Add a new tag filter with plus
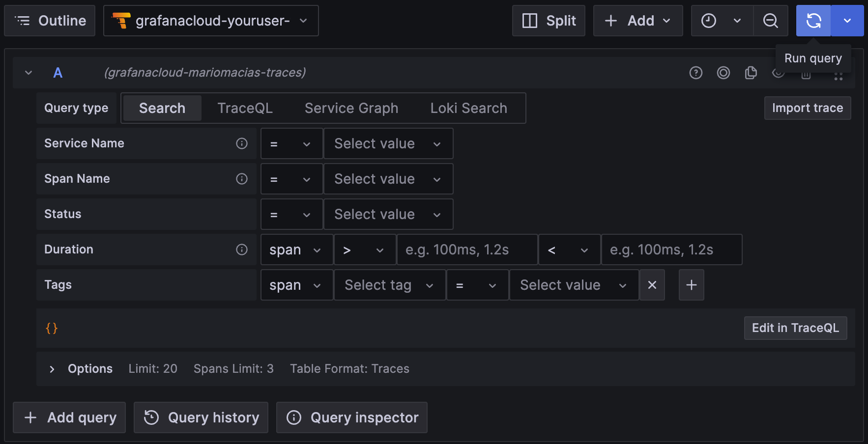Image resolution: width=868 pixels, height=444 pixels. (x=691, y=285)
